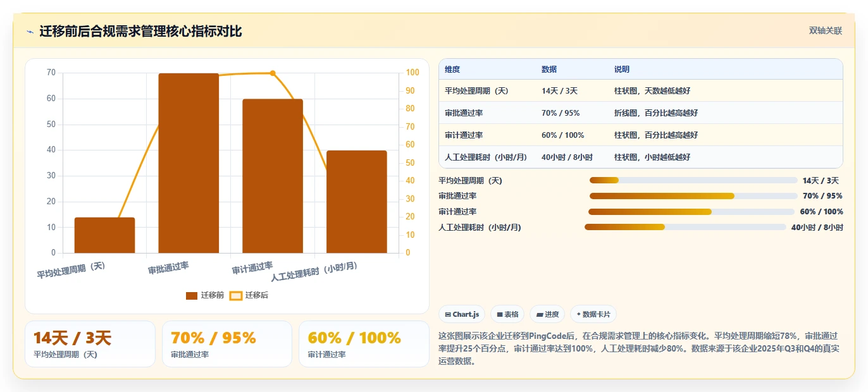This screenshot has width=868, height=392.
Task: Click the 进度 chip icon
Action: [540, 314]
